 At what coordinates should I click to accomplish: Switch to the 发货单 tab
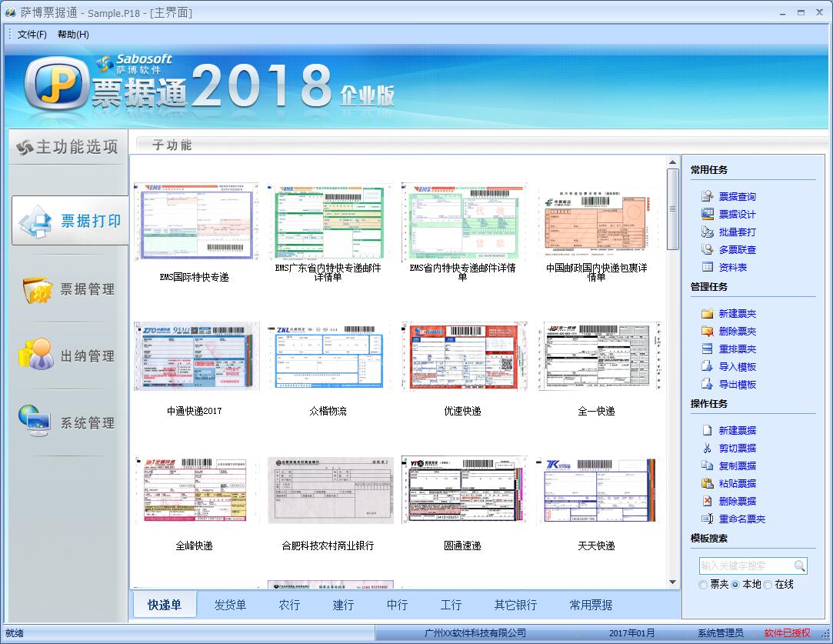[230, 605]
